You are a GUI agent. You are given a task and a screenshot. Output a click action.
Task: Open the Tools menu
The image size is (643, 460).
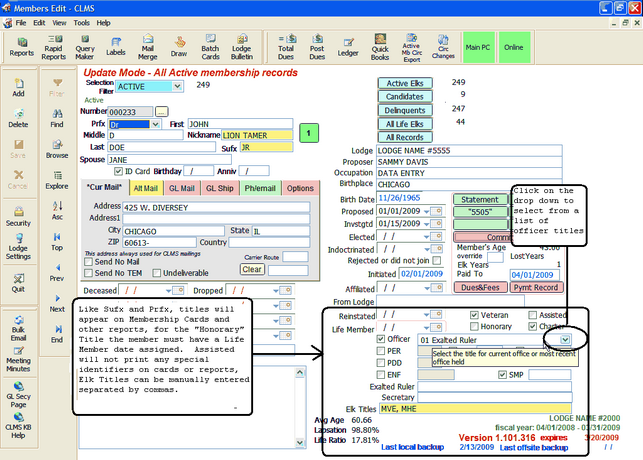click(80, 21)
